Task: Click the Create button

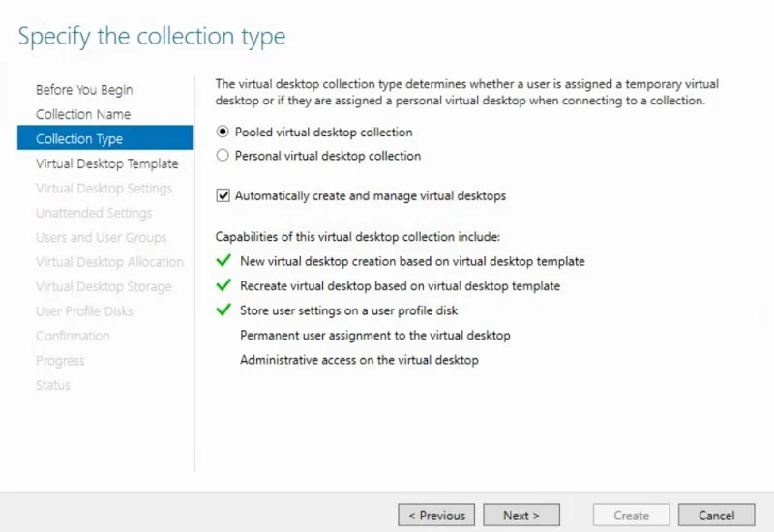Action: [x=631, y=516]
